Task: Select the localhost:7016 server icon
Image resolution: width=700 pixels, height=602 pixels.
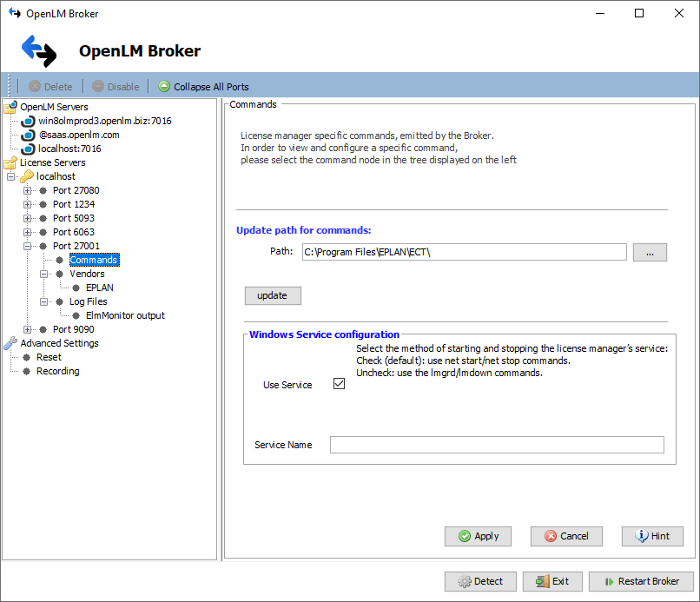Action: tap(26, 149)
